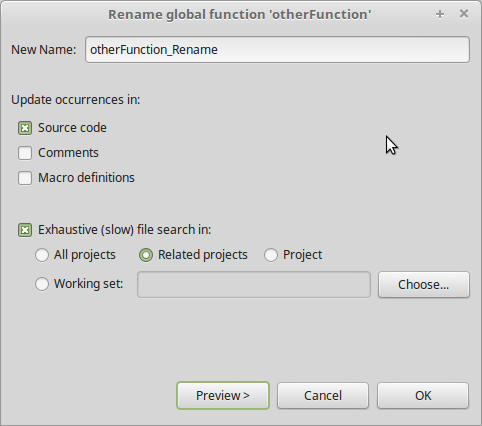Cancel the rename dialog
Image resolution: width=482 pixels, height=426 pixels.
point(323,396)
